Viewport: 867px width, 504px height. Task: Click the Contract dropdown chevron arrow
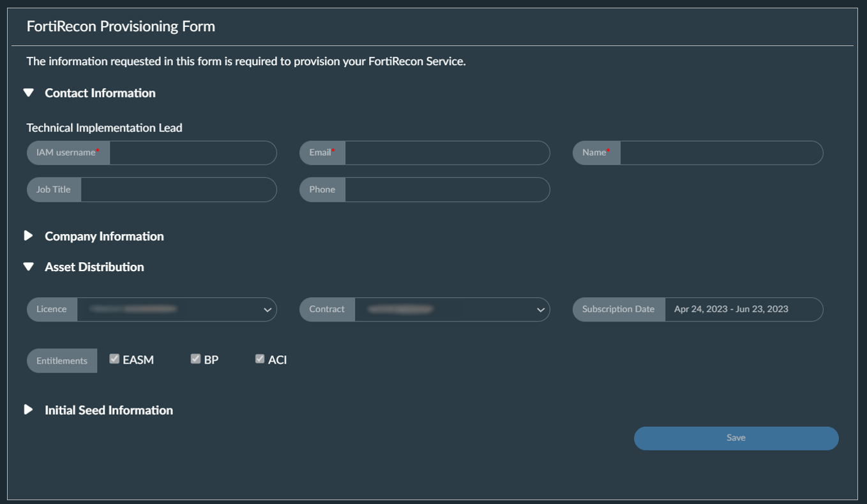[539, 310]
